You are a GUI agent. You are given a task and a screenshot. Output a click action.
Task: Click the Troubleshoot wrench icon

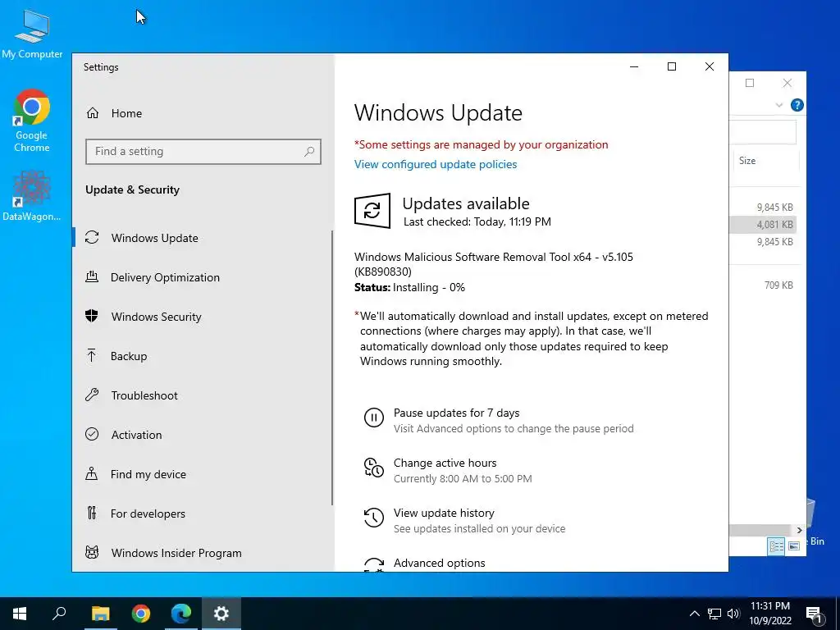pos(92,395)
